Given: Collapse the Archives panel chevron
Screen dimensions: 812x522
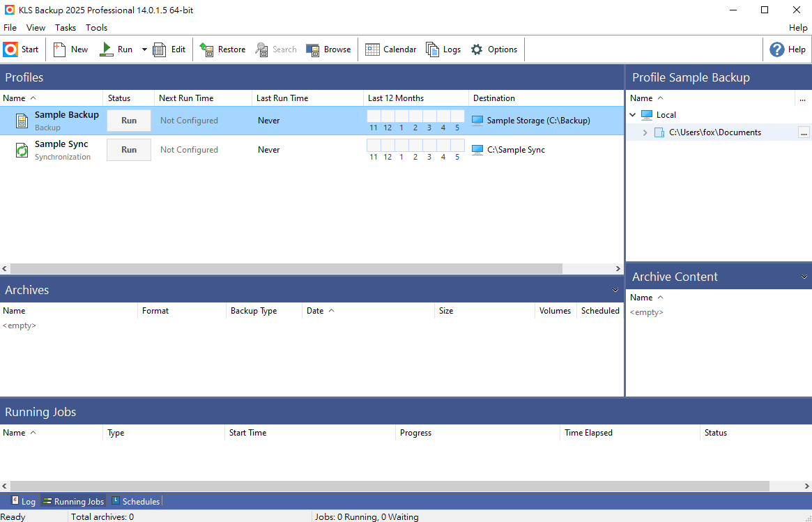Looking at the screenshot, I should tap(615, 290).
